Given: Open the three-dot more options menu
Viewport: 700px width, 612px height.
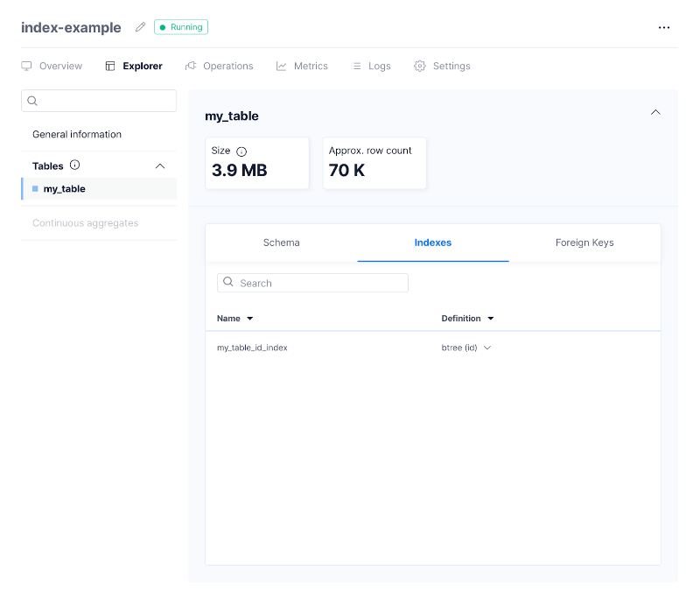Looking at the screenshot, I should coord(664,27).
